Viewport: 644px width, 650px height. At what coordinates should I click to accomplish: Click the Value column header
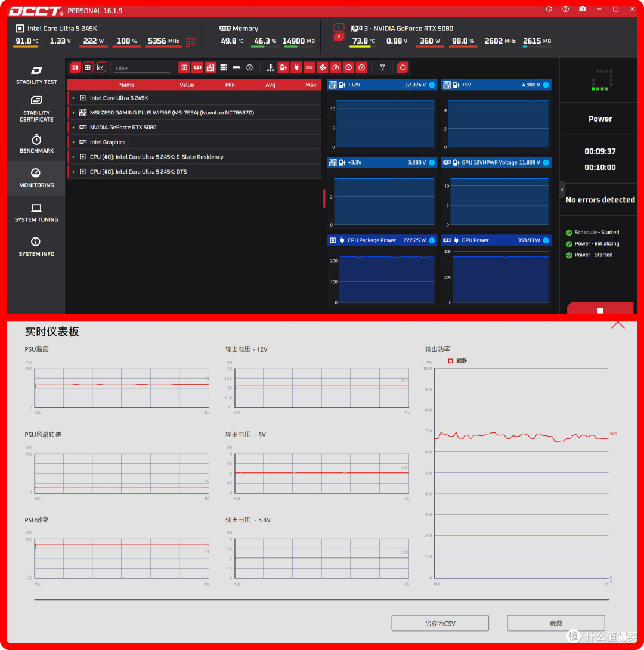click(x=187, y=85)
